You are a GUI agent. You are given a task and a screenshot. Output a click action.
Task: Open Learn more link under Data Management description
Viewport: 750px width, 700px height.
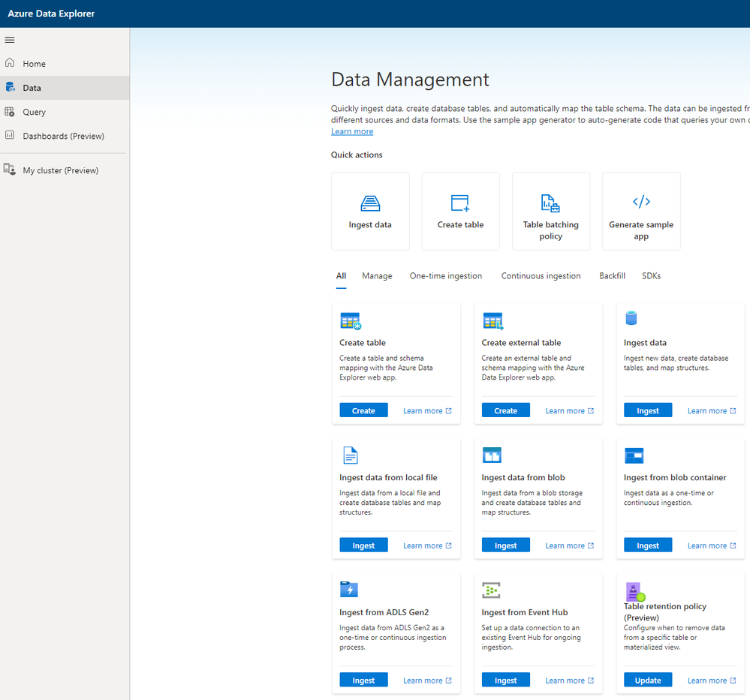352,131
